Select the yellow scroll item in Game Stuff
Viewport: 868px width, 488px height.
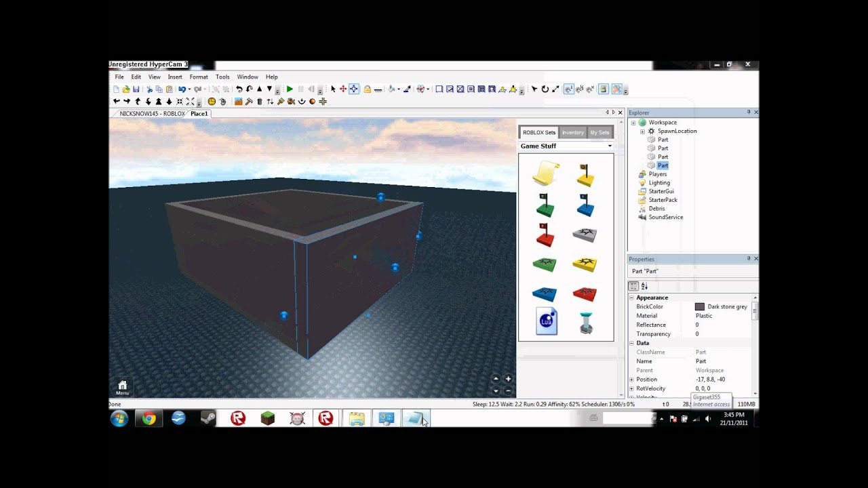pos(546,174)
